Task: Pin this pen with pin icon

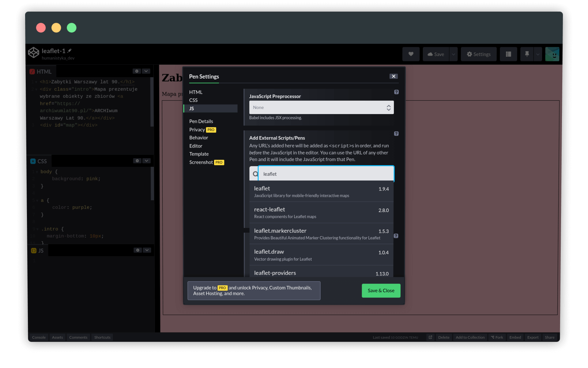Action: pyautogui.click(x=527, y=54)
